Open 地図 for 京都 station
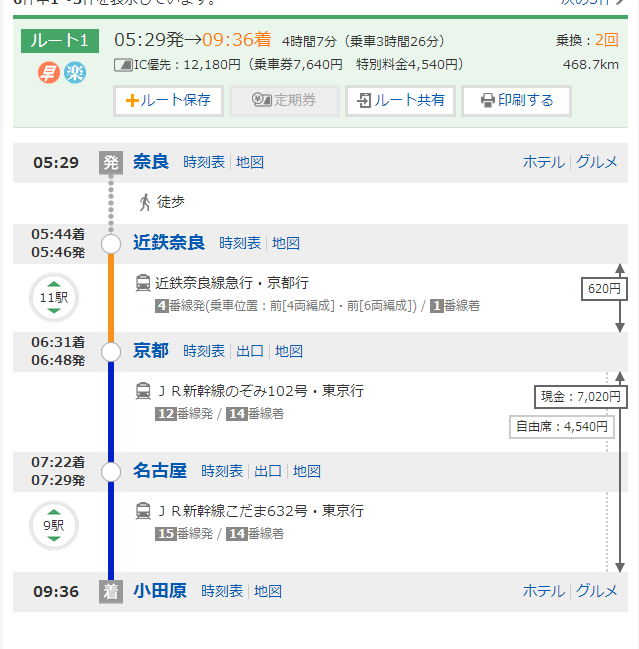 point(288,351)
